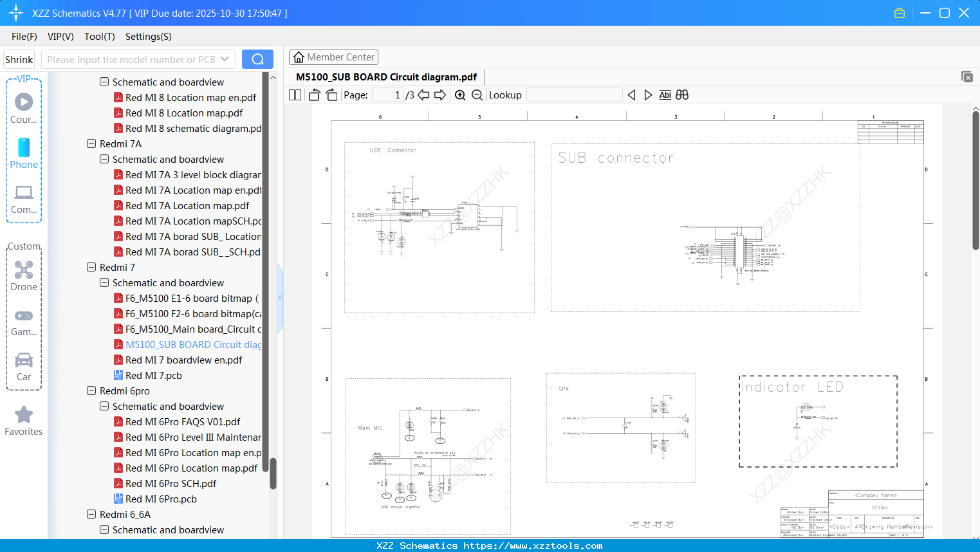Open the binoculars search tool

pyautogui.click(x=682, y=95)
